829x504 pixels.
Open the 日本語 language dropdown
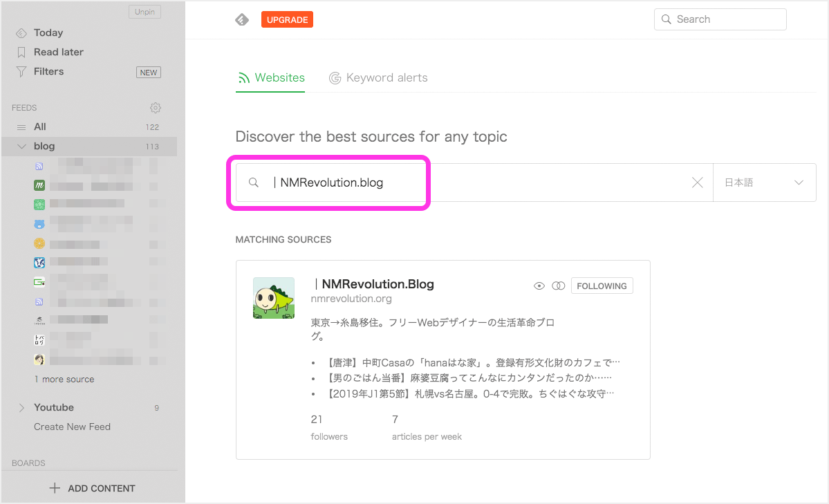[764, 183]
